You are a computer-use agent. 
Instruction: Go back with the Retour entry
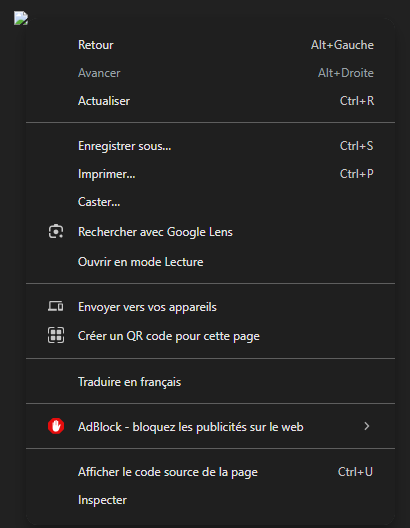(210, 45)
